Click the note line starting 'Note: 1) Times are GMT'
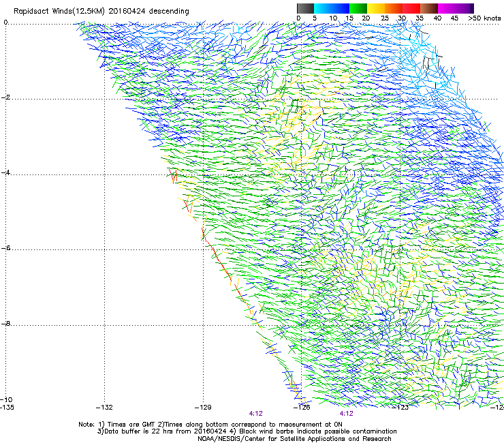Viewport: 504px width, 443px height. pos(210,425)
